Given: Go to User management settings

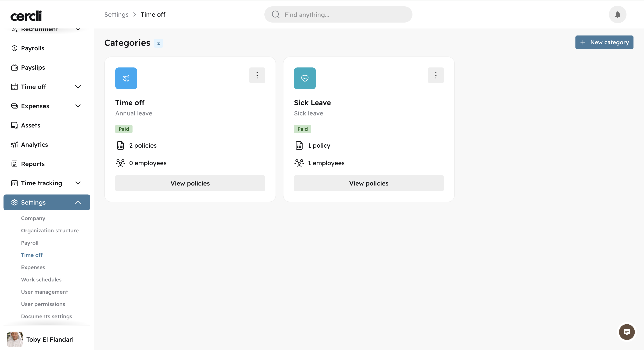Looking at the screenshot, I should 44,292.
